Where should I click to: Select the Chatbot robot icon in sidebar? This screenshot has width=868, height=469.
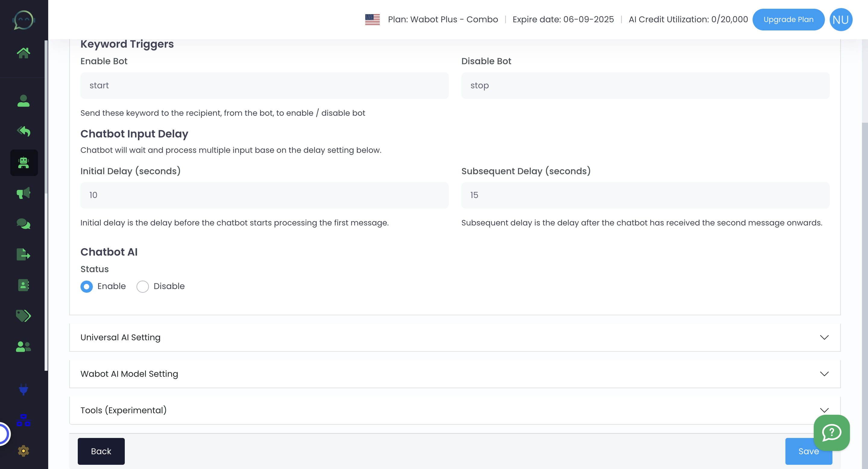24,163
